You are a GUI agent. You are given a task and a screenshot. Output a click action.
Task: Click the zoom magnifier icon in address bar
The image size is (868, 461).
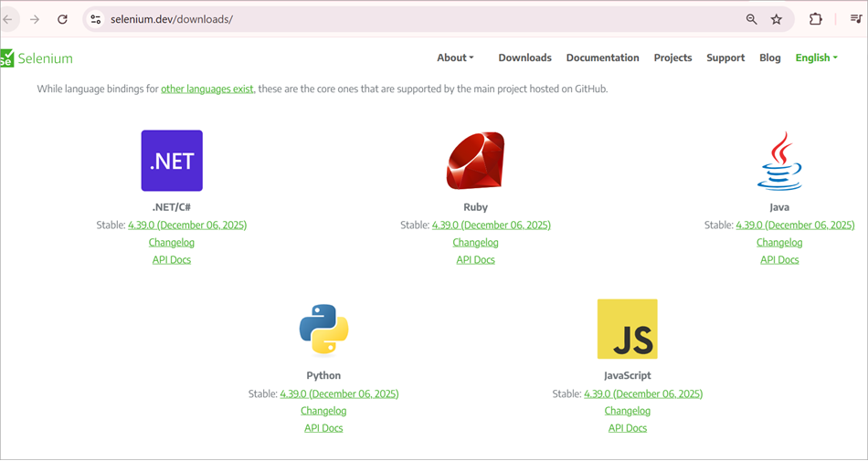coord(751,19)
